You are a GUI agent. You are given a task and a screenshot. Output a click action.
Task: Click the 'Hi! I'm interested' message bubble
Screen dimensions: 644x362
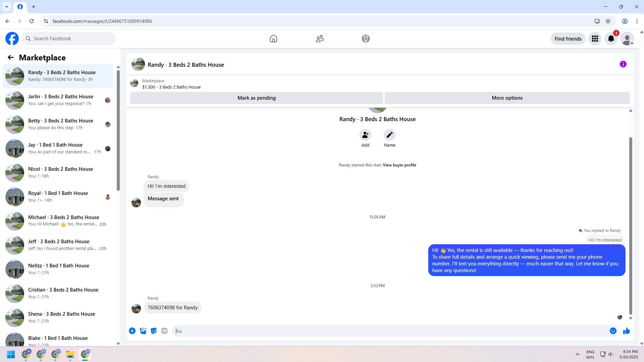click(166, 186)
